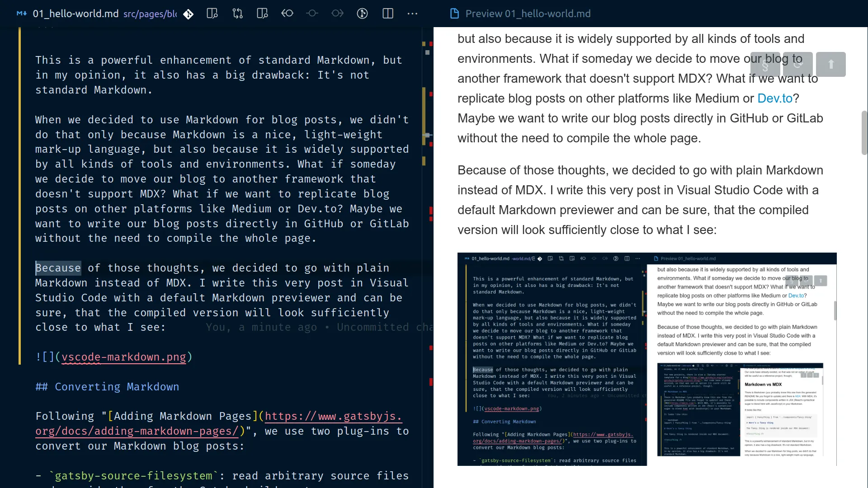The width and height of the screenshot is (868, 488).
Task: Go to the next change arrow icon
Action: tap(337, 14)
